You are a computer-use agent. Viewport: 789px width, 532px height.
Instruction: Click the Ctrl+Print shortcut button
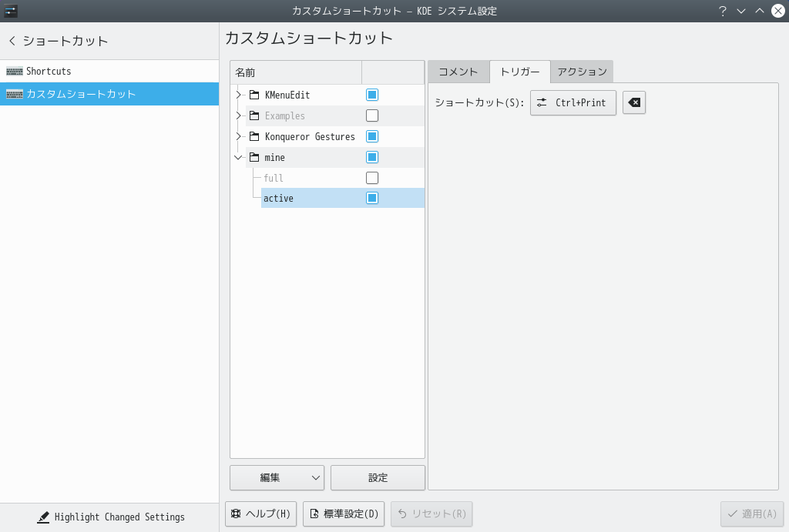pyautogui.click(x=573, y=102)
